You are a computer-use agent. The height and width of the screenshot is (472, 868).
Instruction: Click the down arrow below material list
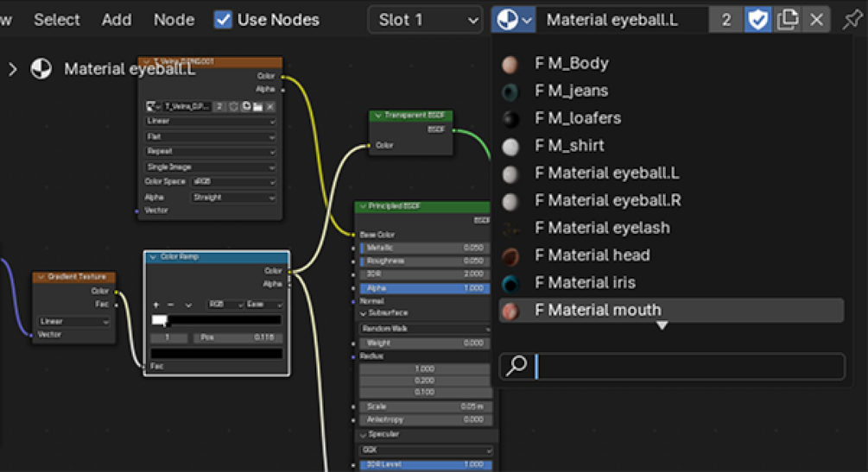tap(662, 326)
